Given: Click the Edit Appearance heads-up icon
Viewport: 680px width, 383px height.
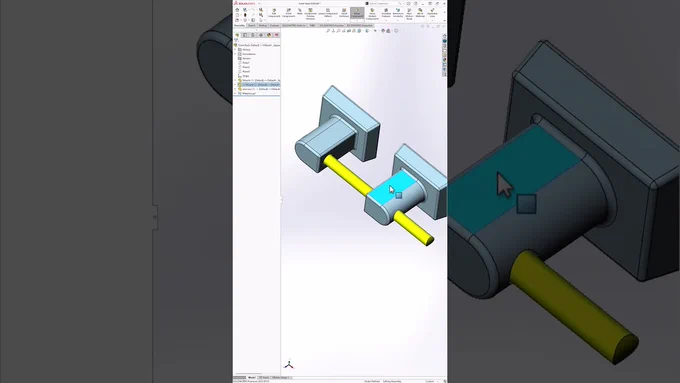Looking at the screenshot, I should [383, 31].
